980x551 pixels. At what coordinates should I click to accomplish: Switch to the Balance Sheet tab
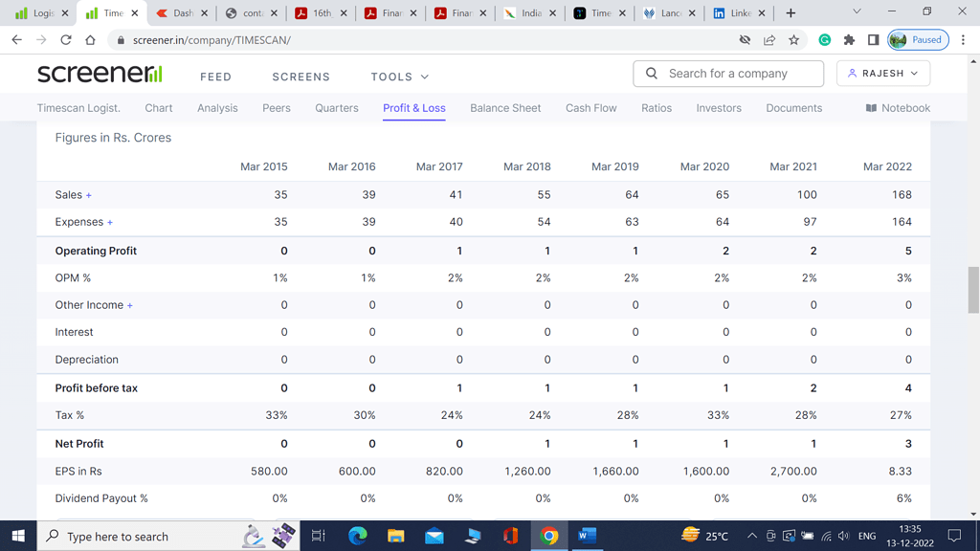click(x=505, y=108)
